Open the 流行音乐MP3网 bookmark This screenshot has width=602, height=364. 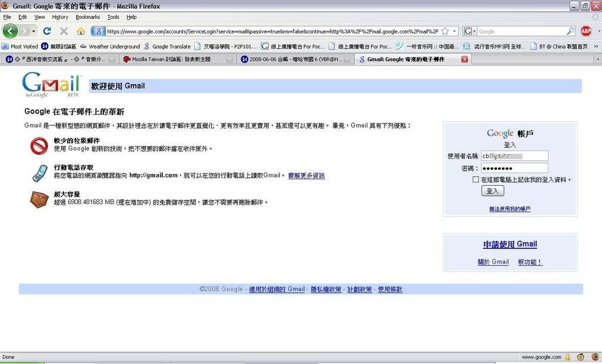pyautogui.click(x=494, y=46)
